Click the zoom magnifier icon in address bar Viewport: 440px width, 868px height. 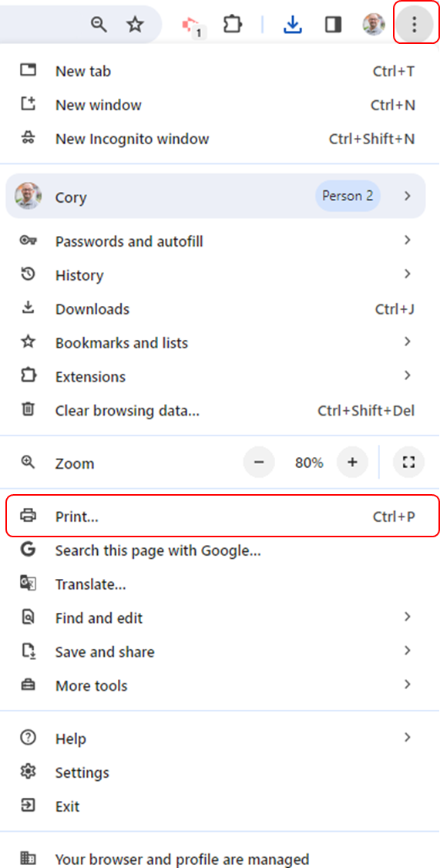pos(99,25)
